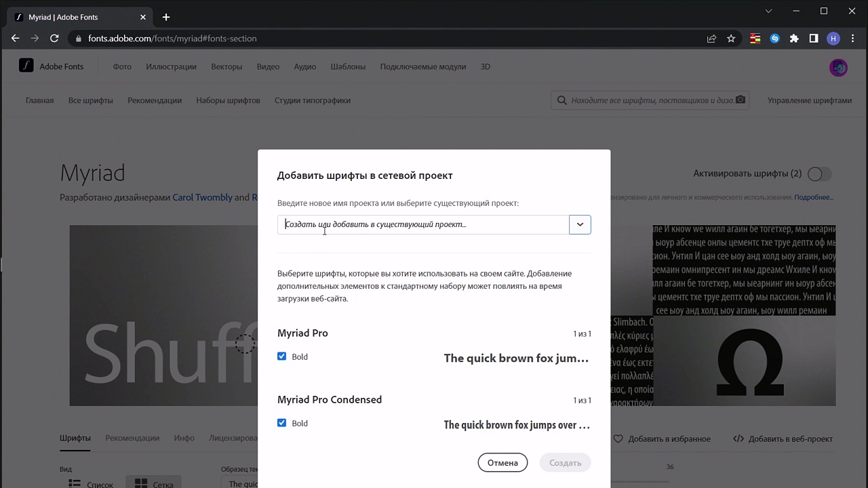This screenshot has width=868, height=488.
Task: Click the tab search chevron
Action: (768, 11)
